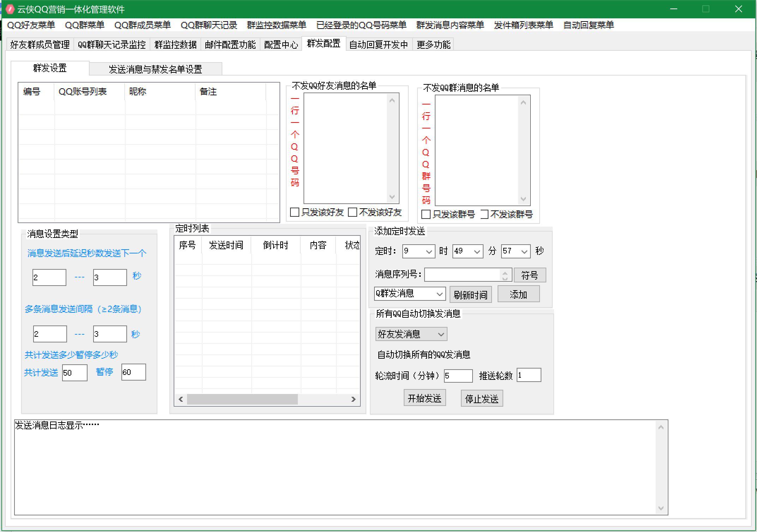Screen dimensions: 757x532
Task: Click the 消息序列号 input field
Action: [462, 275]
